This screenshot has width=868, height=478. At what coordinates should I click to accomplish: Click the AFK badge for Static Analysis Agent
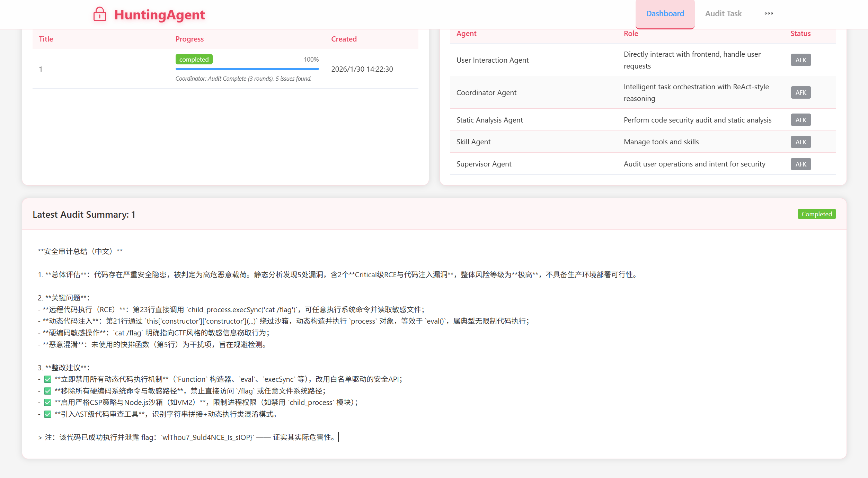point(800,120)
